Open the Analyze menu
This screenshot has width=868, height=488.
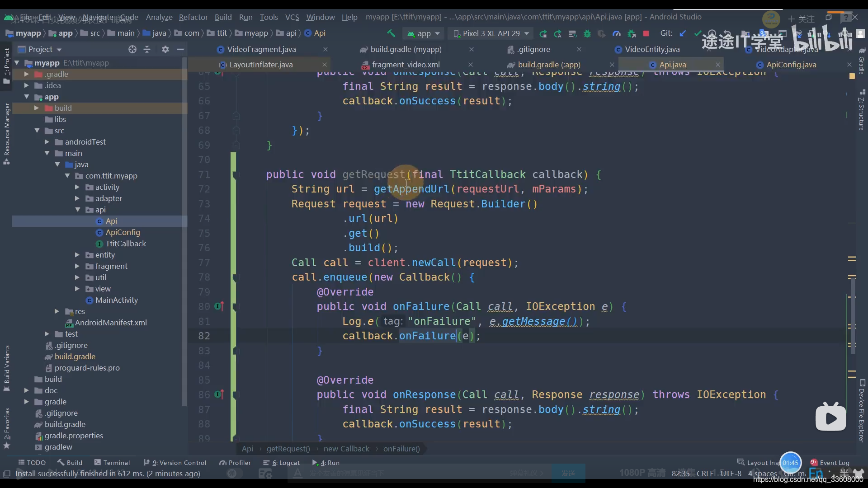159,17
